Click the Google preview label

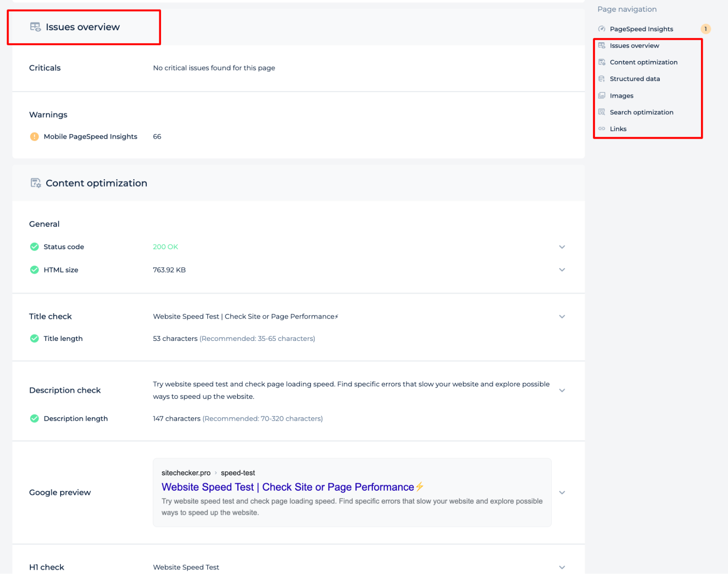click(60, 493)
